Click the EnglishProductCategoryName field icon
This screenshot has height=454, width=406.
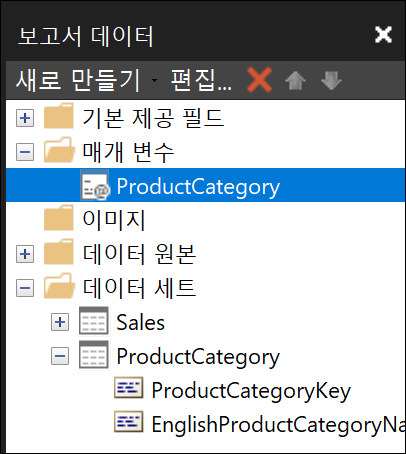pyautogui.click(x=129, y=422)
